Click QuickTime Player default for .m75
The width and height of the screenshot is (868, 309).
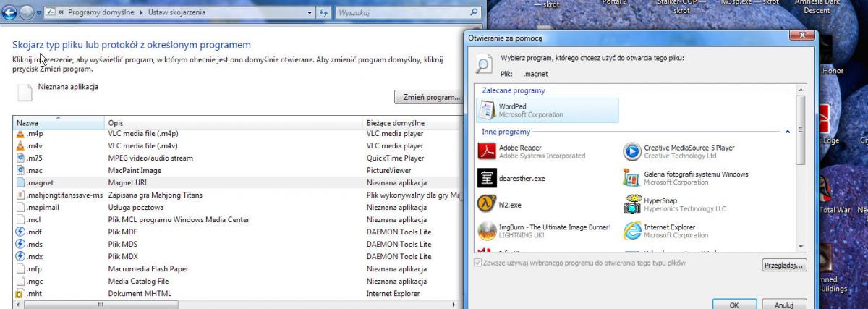coord(395,158)
